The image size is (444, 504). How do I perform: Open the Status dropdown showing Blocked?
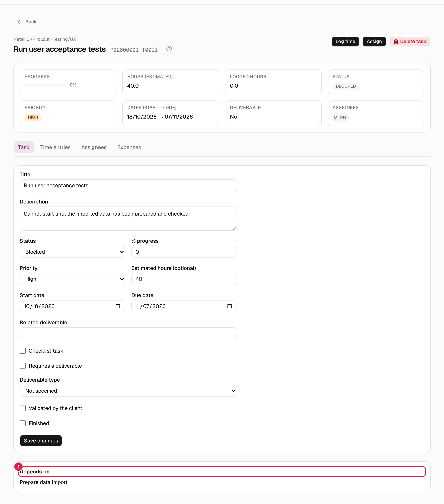72,252
